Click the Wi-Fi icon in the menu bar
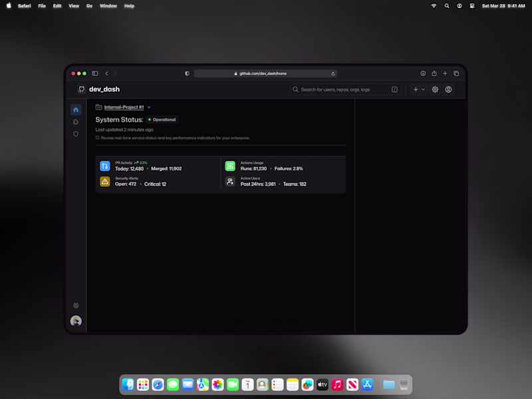Screen dimensions: 532x399 (434, 6)
